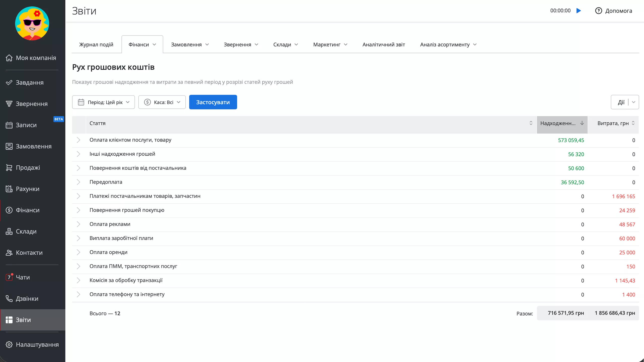Open Період: Цей рік dropdown
This screenshot has width=644, height=362.
pyautogui.click(x=103, y=102)
